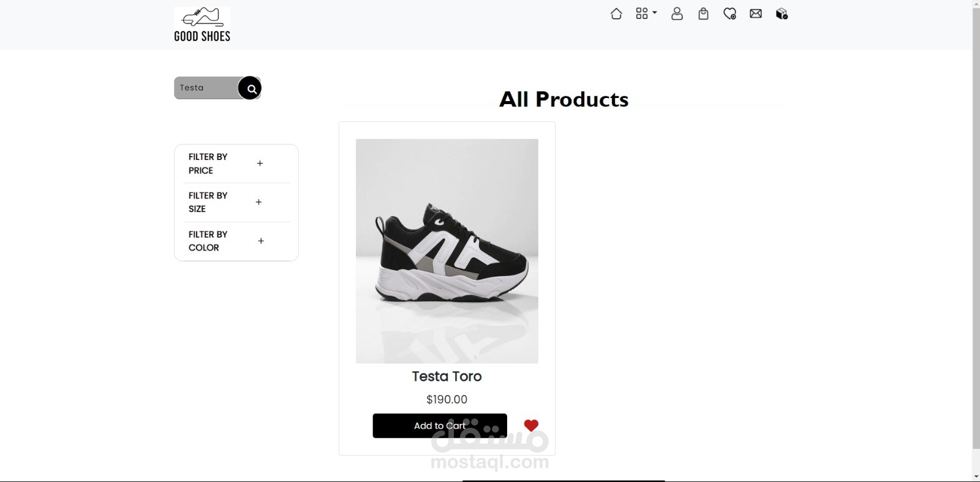Image resolution: width=980 pixels, height=482 pixels.
Task: Open the user account icon
Action: click(x=677, y=13)
